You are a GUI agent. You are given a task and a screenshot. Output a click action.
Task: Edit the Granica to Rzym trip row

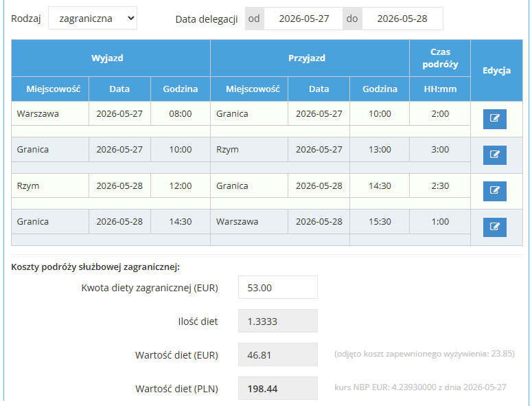click(x=494, y=155)
